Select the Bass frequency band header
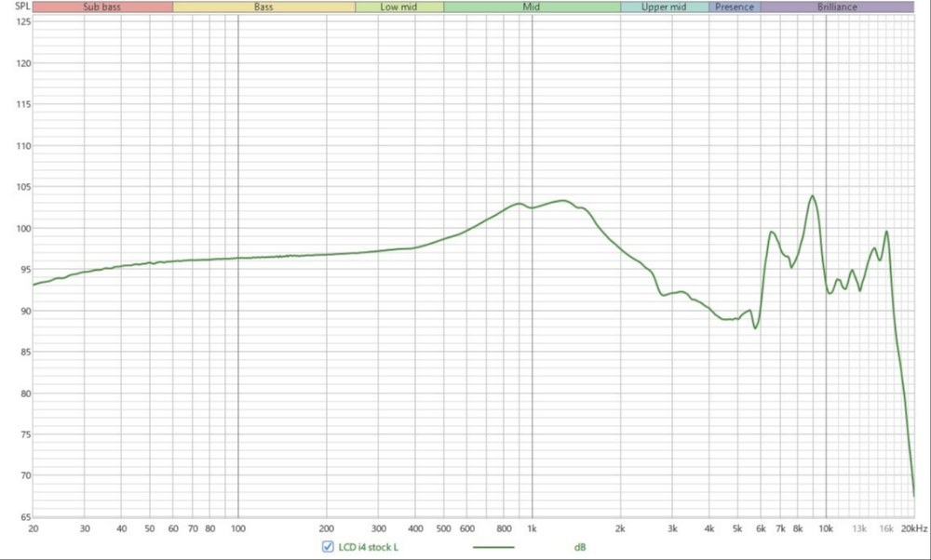The width and height of the screenshot is (931, 560). pos(264,7)
